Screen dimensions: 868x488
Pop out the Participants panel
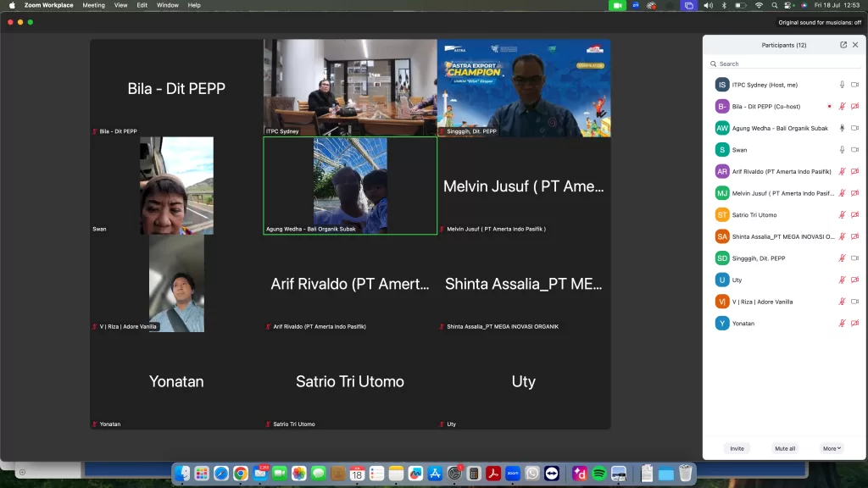click(843, 45)
